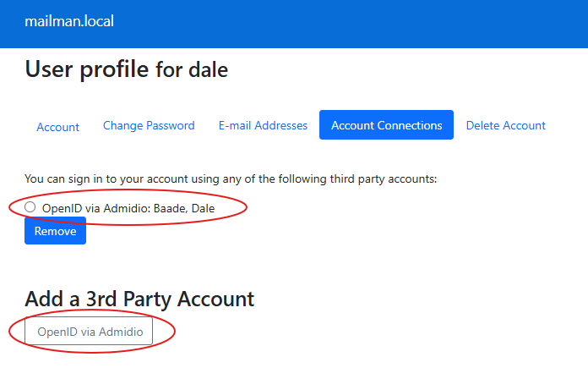Click the 'for dale' username in the heading

point(192,70)
